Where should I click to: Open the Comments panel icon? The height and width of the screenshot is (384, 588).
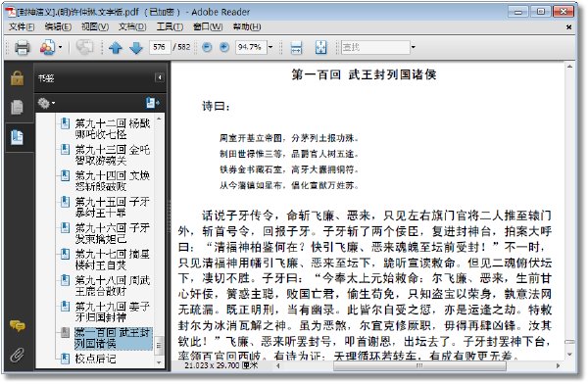coord(18,325)
